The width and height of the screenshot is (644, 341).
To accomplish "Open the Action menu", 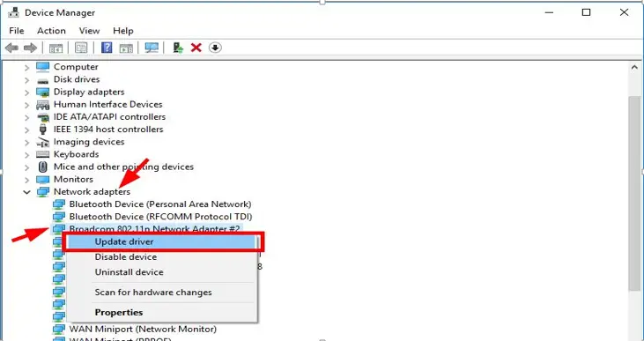I will pyautogui.click(x=51, y=31).
